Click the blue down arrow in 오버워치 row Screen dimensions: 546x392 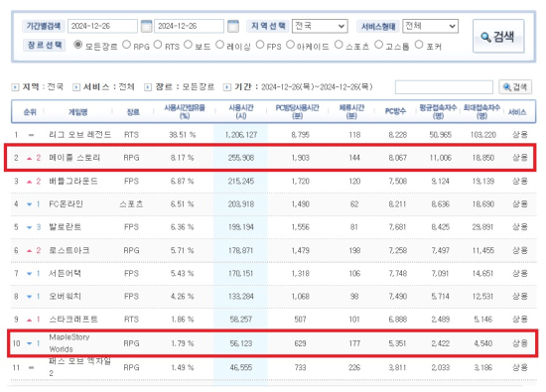[x=29, y=297]
